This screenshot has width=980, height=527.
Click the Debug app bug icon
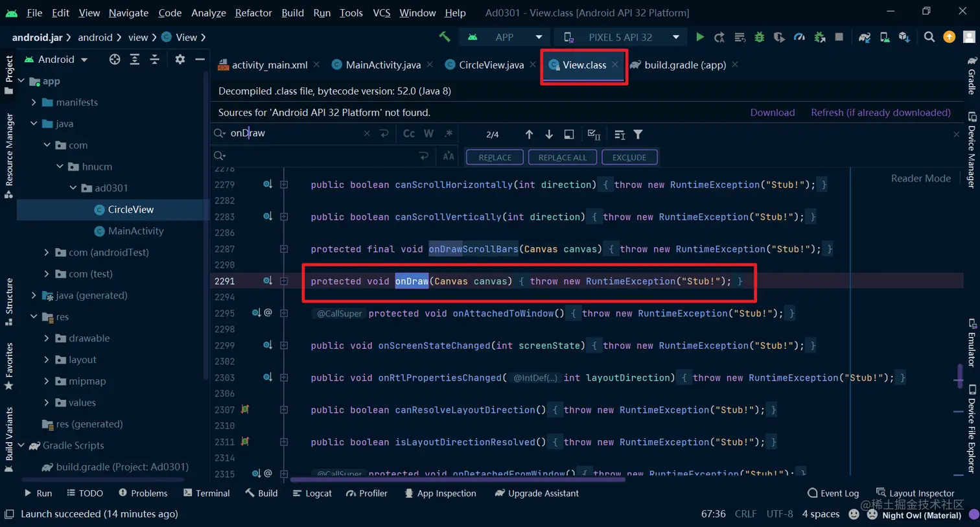[760, 37]
